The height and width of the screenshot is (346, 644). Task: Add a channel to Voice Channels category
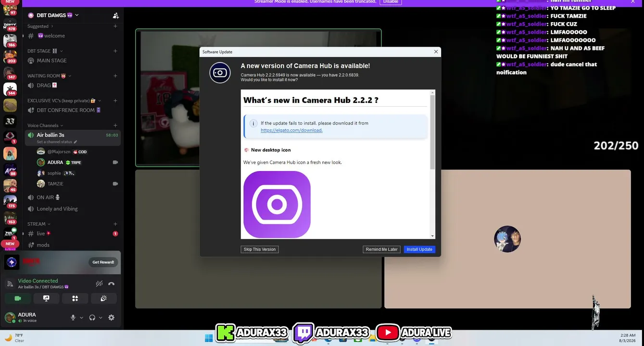115,125
